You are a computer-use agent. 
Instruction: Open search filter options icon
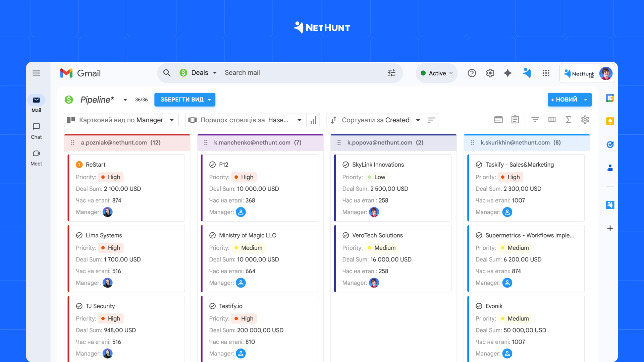coord(391,73)
